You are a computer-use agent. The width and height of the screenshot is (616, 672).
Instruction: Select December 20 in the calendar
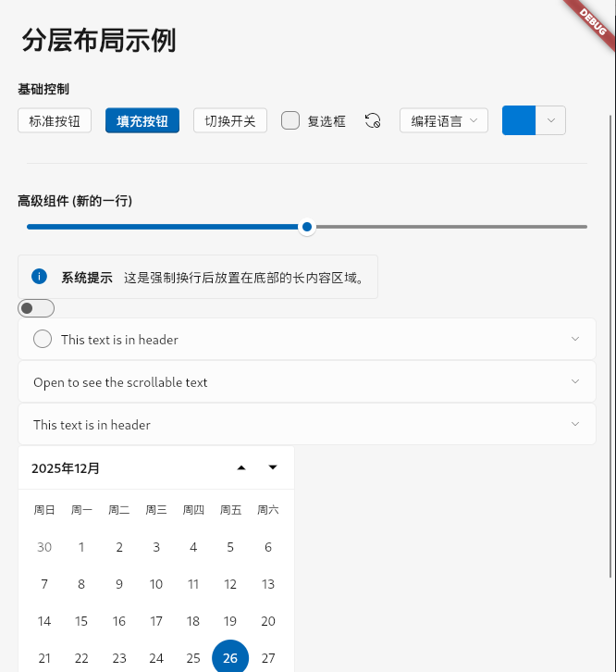click(x=268, y=621)
